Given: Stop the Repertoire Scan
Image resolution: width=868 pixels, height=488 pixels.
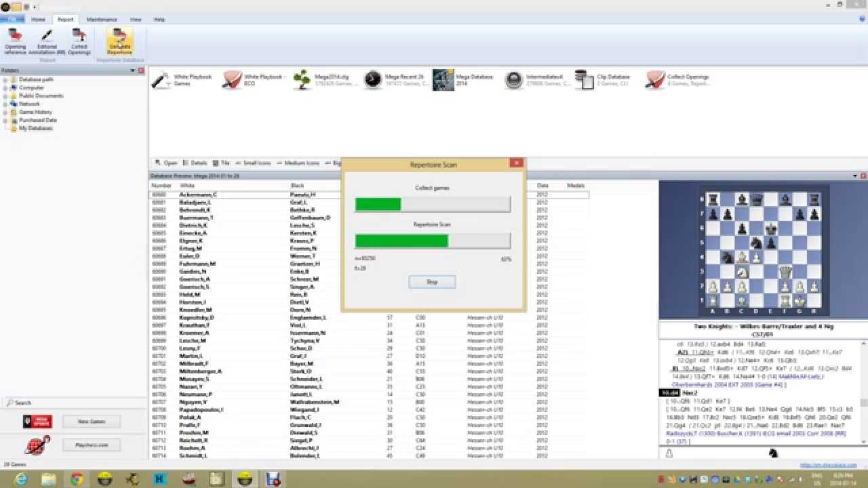Looking at the screenshot, I should (x=432, y=282).
